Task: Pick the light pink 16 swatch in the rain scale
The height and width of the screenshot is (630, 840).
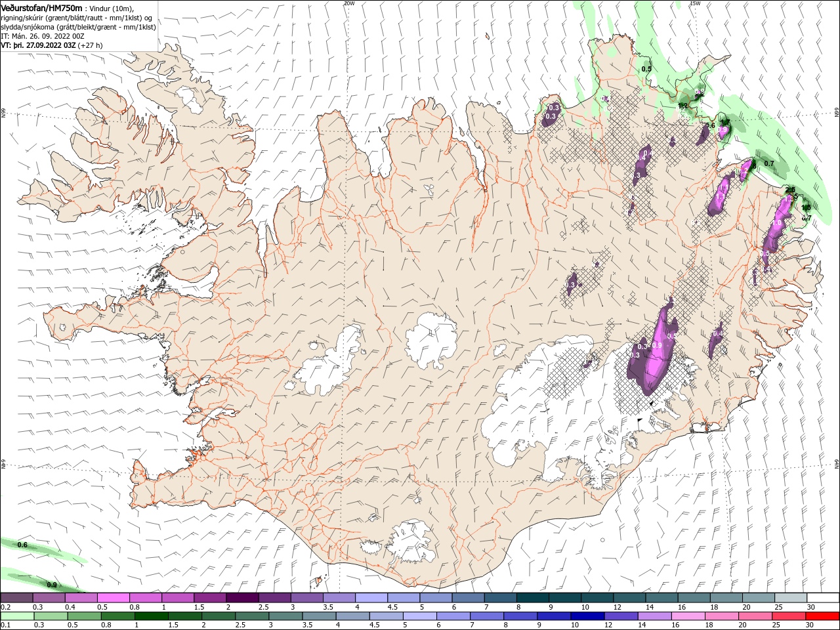Action: tap(688, 616)
